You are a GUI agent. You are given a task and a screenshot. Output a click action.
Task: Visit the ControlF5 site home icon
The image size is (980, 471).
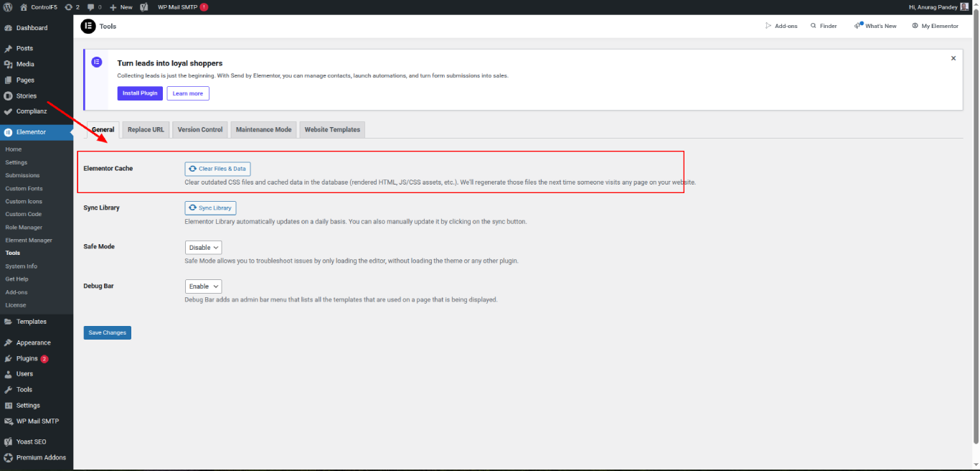[x=24, y=6]
